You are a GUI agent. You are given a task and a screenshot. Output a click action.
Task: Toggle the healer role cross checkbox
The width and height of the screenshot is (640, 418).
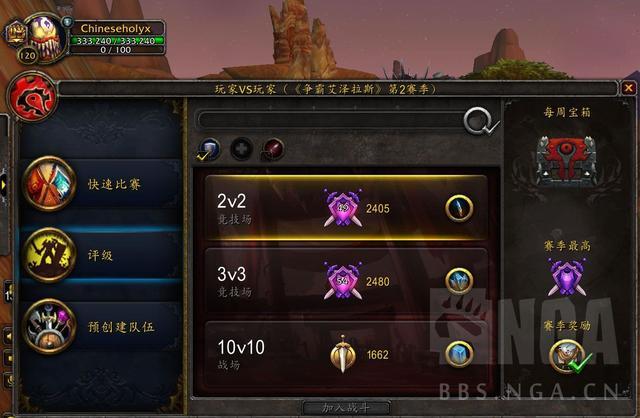242,149
